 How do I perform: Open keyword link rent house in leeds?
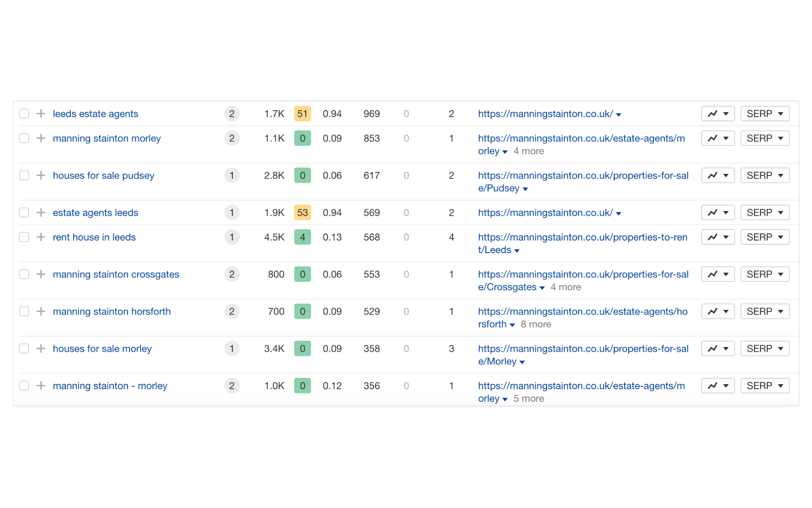click(x=94, y=237)
